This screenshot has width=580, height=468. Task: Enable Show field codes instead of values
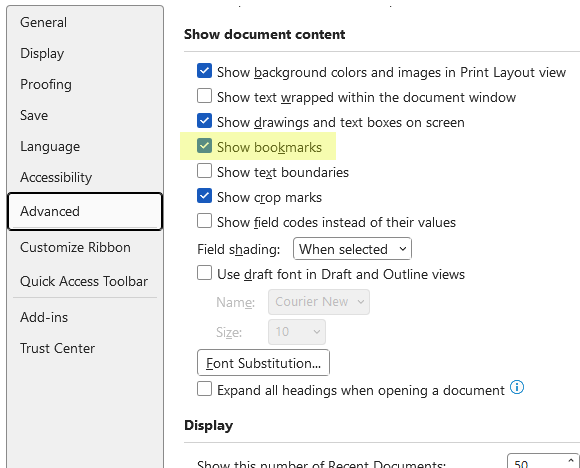pos(204,221)
